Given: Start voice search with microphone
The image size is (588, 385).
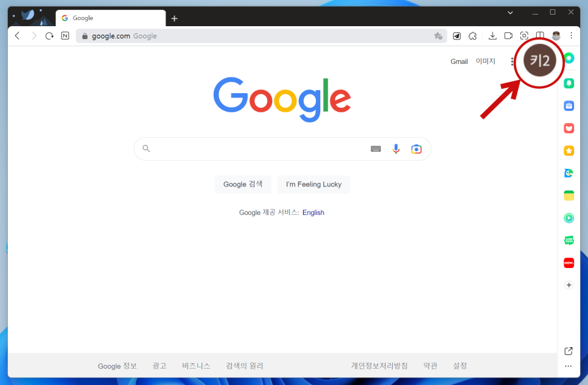Looking at the screenshot, I should coord(396,149).
